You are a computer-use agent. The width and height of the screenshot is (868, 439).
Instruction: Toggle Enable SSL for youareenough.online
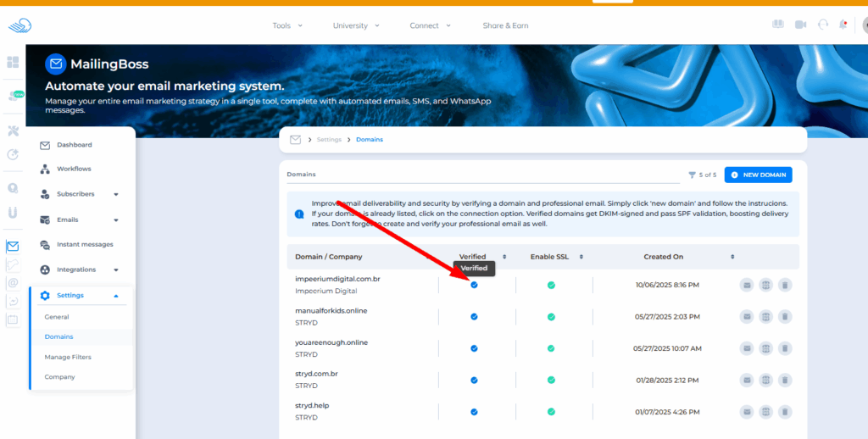click(551, 348)
